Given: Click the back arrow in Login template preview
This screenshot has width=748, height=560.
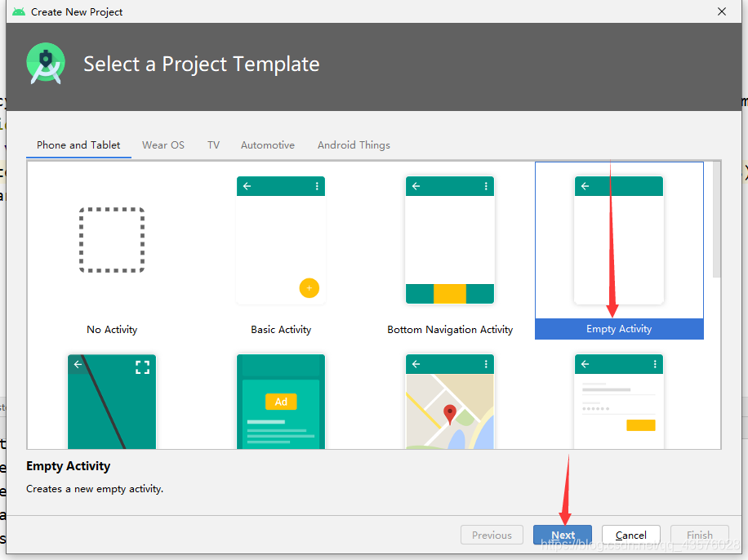Looking at the screenshot, I should click(x=585, y=364).
